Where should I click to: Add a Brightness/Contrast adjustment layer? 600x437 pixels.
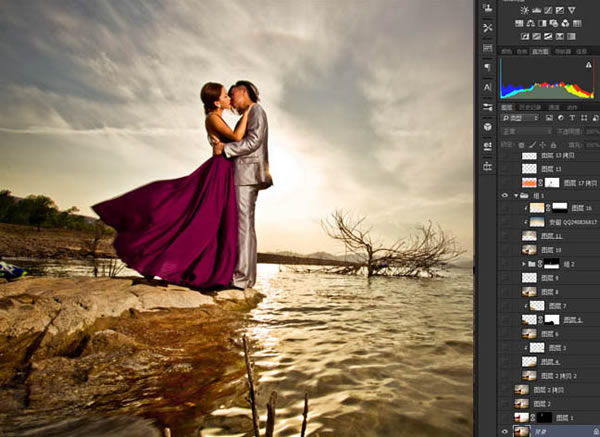[525, 10]
